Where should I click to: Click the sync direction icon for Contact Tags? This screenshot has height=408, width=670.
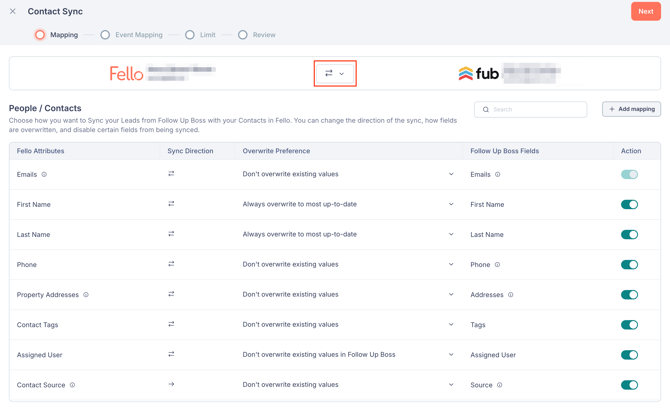(x=171, y=324)
